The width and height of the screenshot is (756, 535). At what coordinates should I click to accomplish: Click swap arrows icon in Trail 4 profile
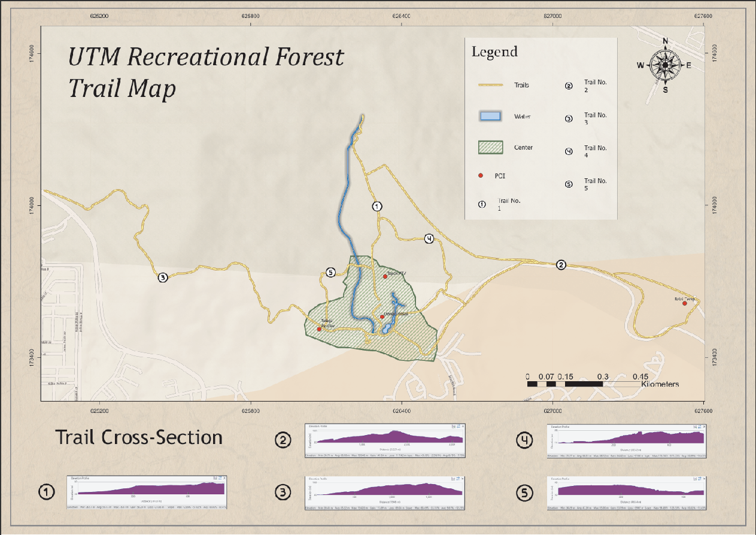pos(699,427)
